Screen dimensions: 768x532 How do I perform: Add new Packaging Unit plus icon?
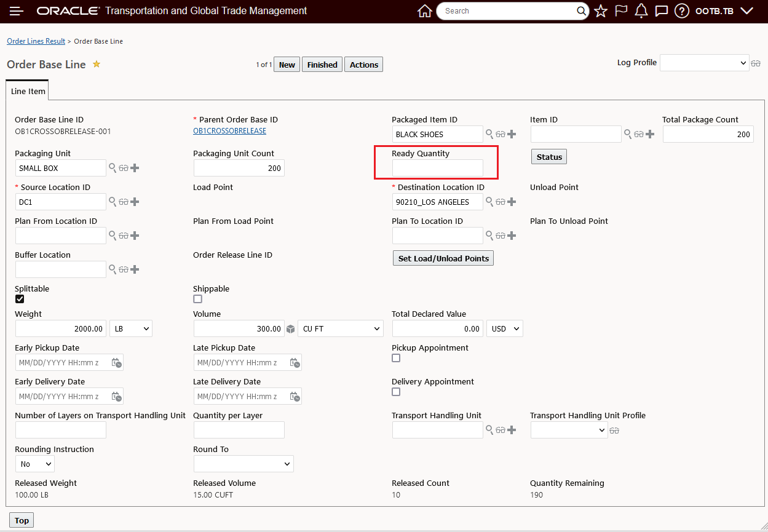(135, 168)
